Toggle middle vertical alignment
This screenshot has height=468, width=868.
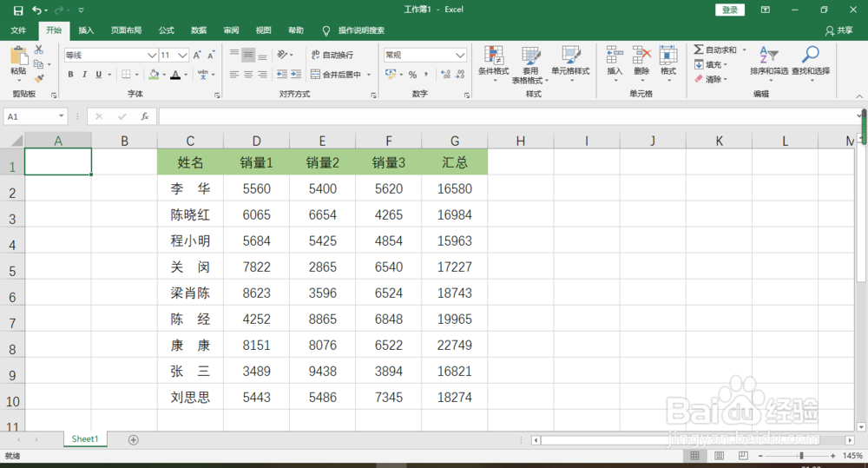[248, 55]
